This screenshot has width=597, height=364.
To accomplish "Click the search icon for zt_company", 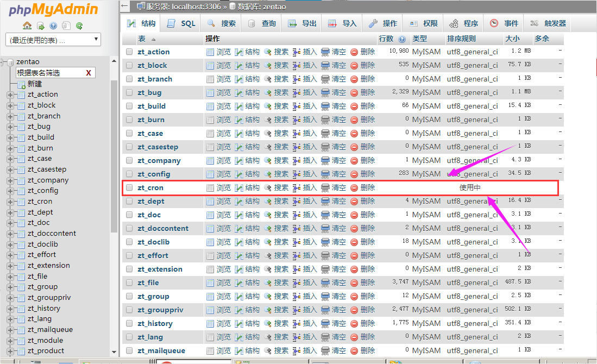I will pyautogui.click(x=268, y=161).
